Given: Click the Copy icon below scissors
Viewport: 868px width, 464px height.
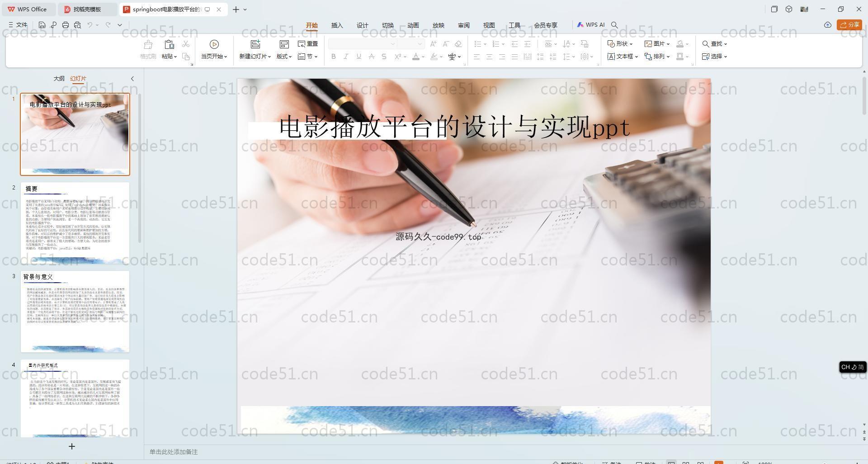Looking at the screenshot, I should [x=186, y=57].
